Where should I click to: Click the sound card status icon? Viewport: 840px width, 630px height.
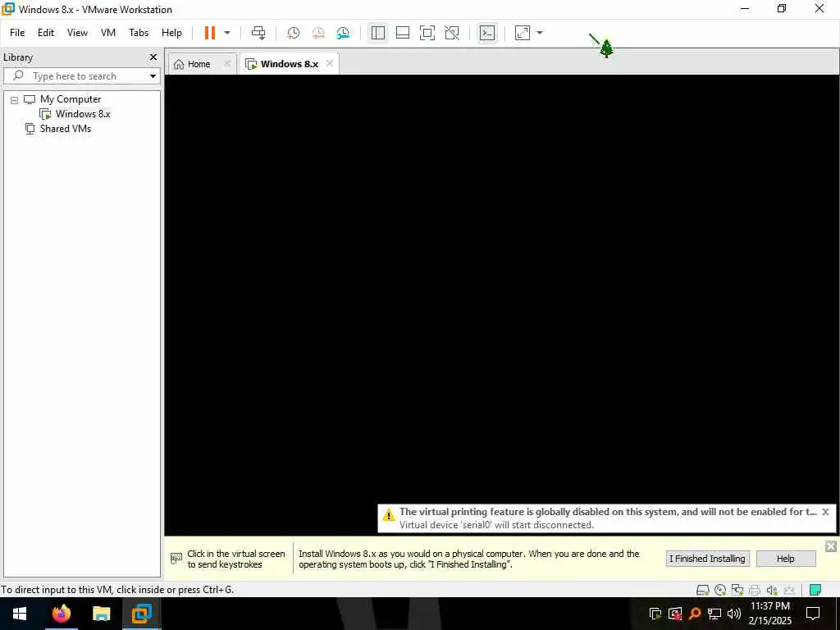click(x=772, y=590)
